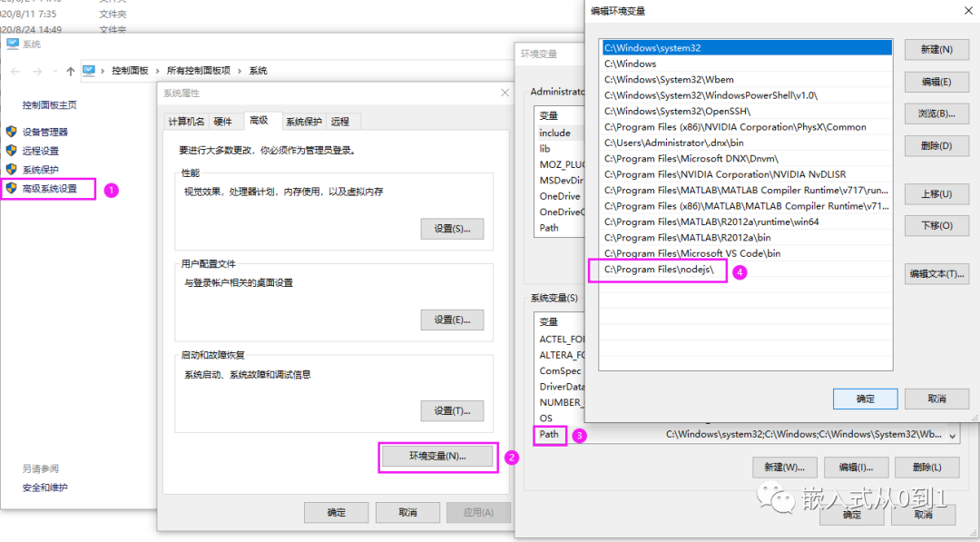980x542 pixels.
Task: Select C:\Windows\System32\OpenSSH\ entry
Action: (x=746, y=112)
